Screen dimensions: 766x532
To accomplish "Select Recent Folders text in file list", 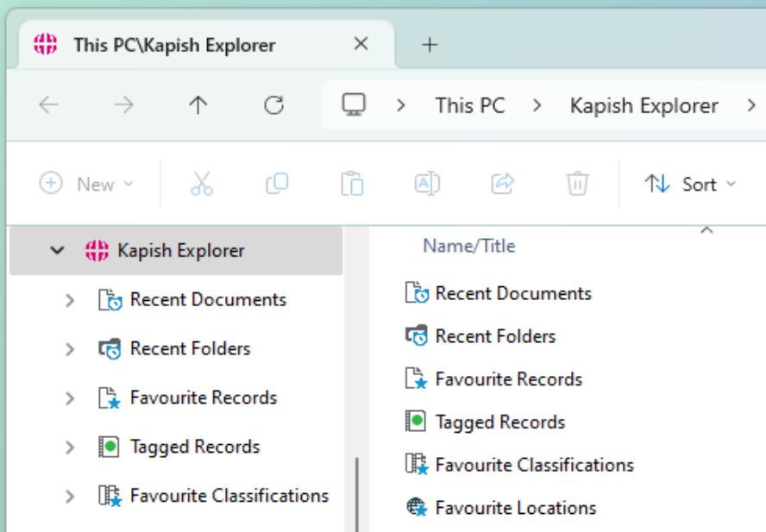I will click(495, 336).
